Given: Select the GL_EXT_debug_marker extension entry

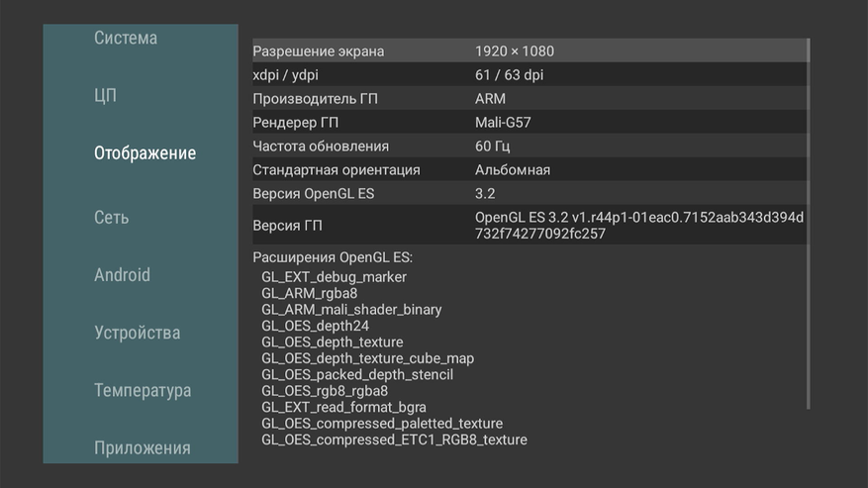Looking at the screenshot, I should pos(334,277).
